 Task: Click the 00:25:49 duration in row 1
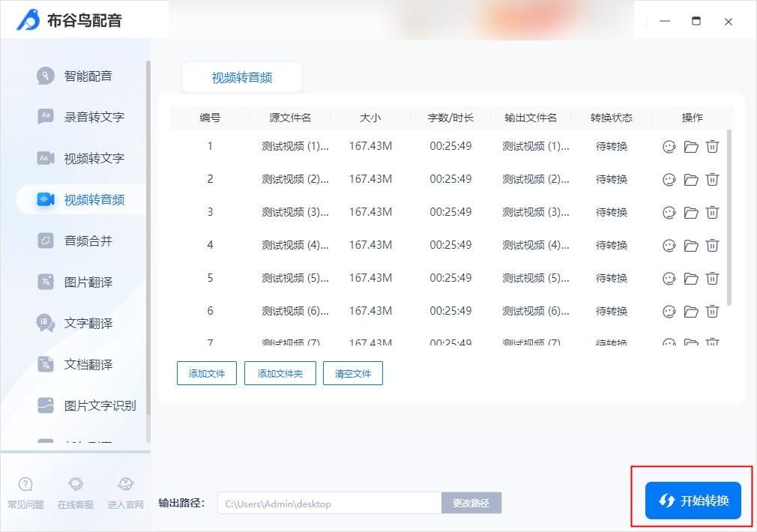[450, 146]
